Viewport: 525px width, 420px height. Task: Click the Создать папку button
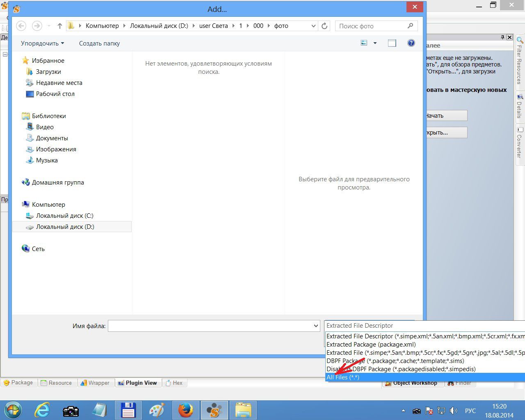click(x=99, y=43)
